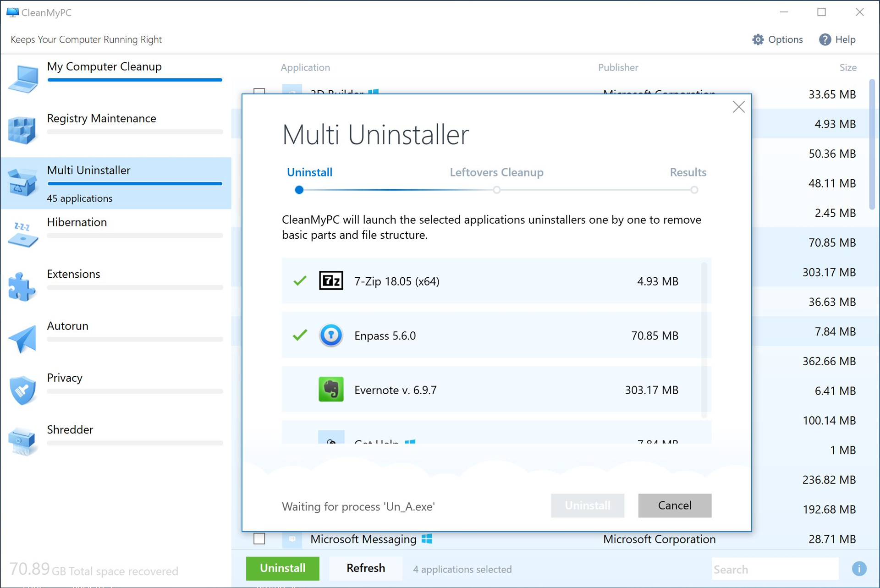The width and height of the screenshot is (880, 588).
Task: Click the total space recovered text
Action: click(x=94, y=570)
